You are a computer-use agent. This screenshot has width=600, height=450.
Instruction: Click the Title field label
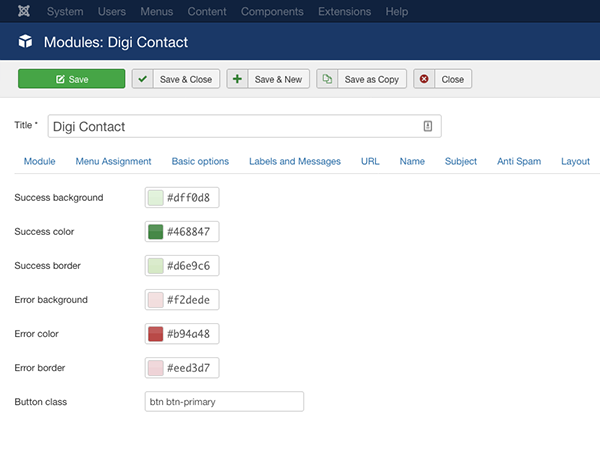[x=26, y=125]
